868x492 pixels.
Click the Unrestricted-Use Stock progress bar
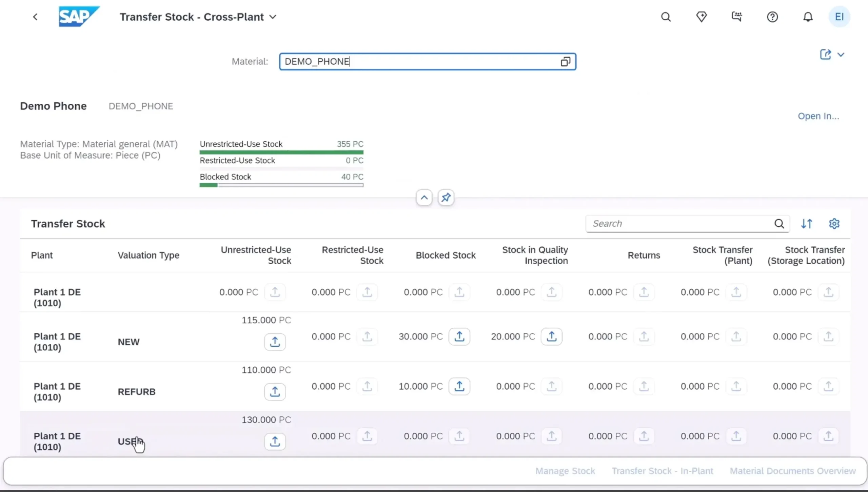pos(281,152)
